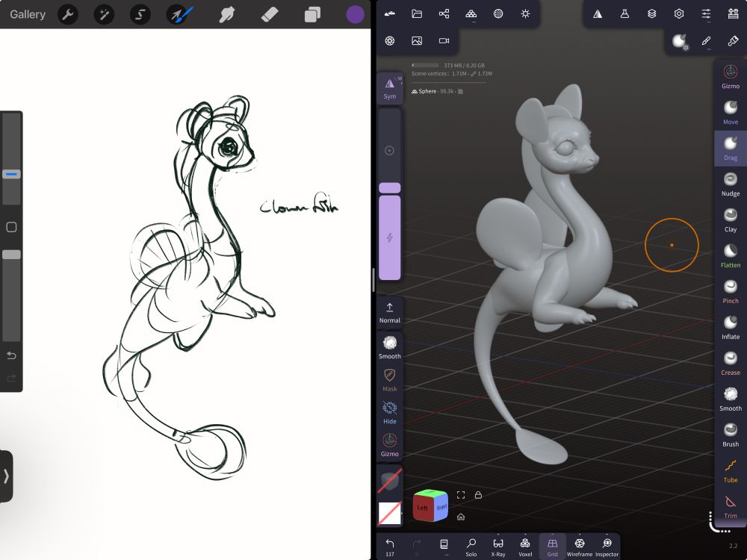Select the Gizmo tool in right toolbar

pos(731,77)
